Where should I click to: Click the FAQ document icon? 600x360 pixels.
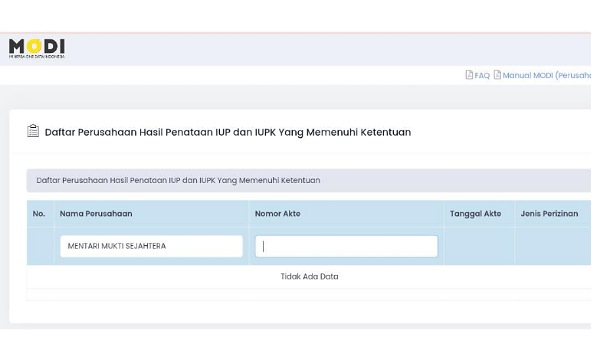469,75
